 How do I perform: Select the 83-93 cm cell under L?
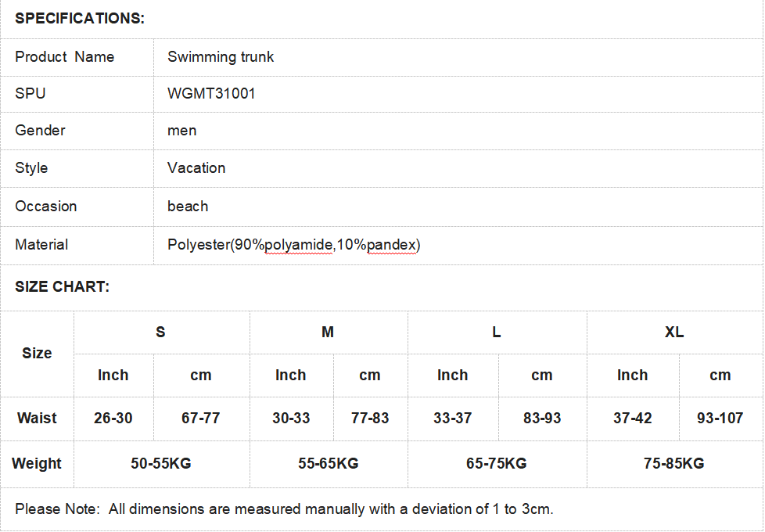pyautogui.click(x=542, y=419)
